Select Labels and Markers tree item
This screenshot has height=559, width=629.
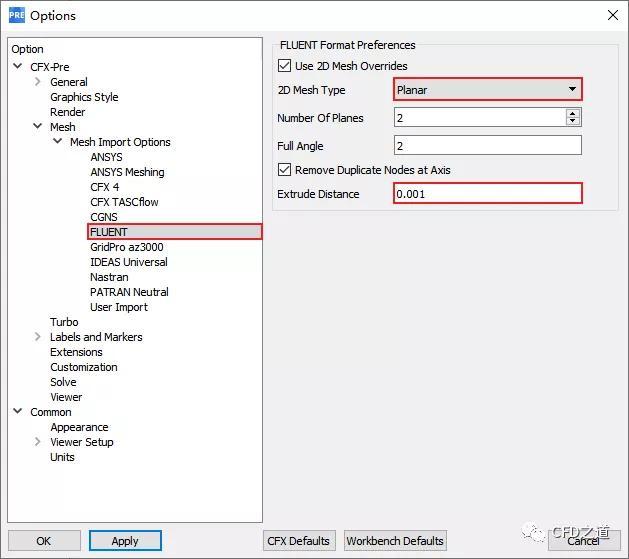(96, 337)
